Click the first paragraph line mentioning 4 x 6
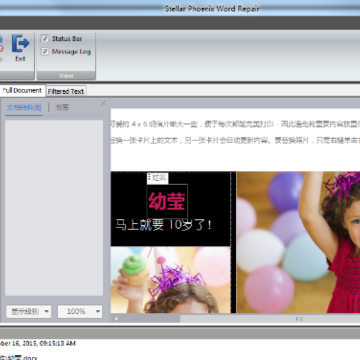The image size is (360, 360). [235, 124]
